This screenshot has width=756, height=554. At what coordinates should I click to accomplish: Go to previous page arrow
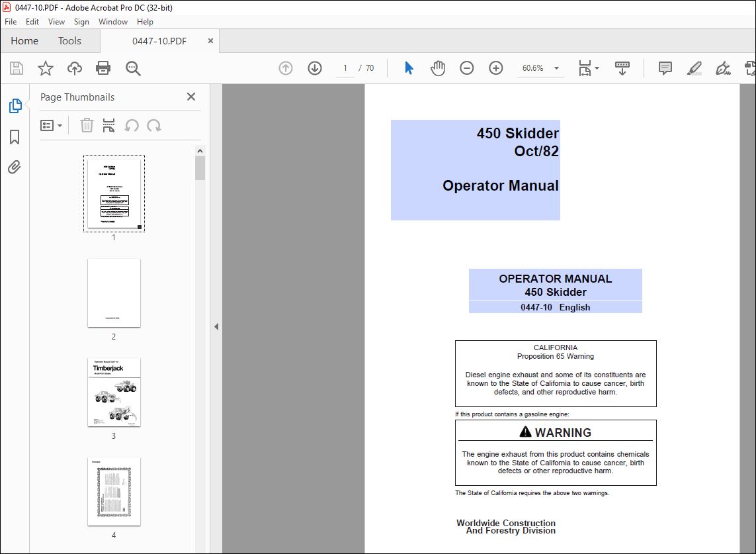pos(286,68)
